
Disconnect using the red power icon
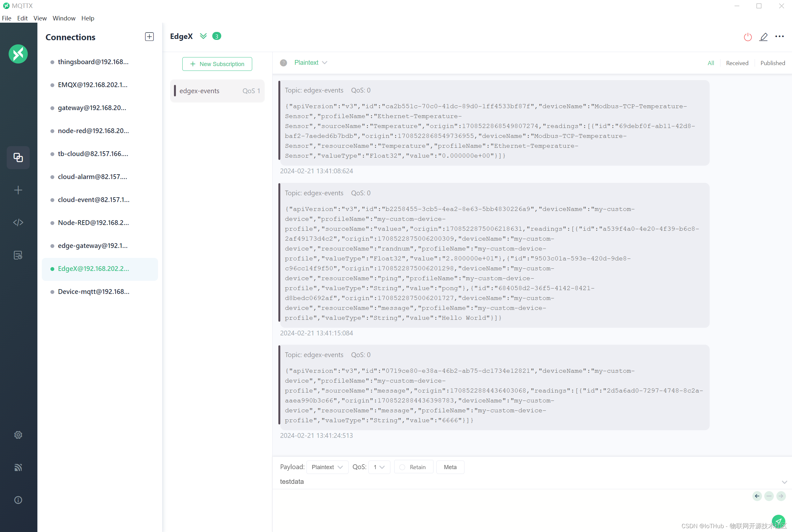click(x=748, y=37)
